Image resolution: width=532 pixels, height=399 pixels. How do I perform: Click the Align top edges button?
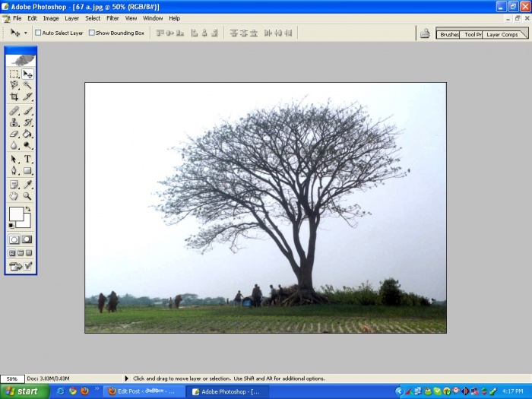pyautogui.click(x=160, y=33)
